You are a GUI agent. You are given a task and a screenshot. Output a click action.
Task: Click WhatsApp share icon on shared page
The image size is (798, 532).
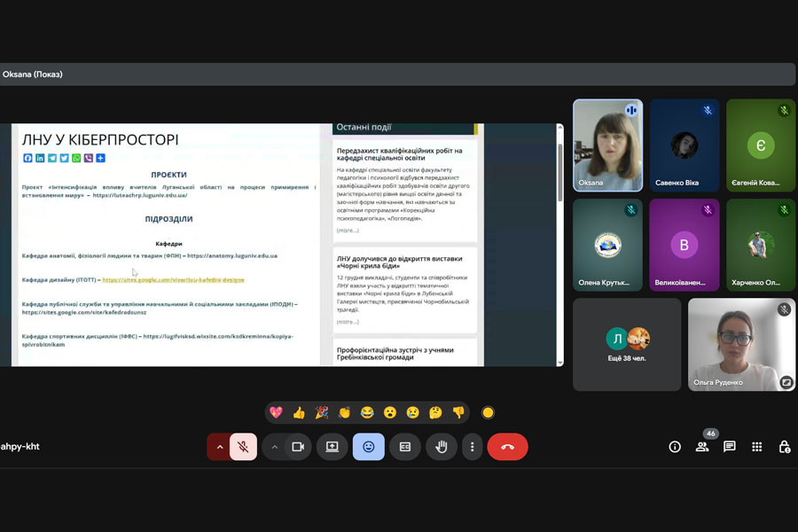point(76,158)
